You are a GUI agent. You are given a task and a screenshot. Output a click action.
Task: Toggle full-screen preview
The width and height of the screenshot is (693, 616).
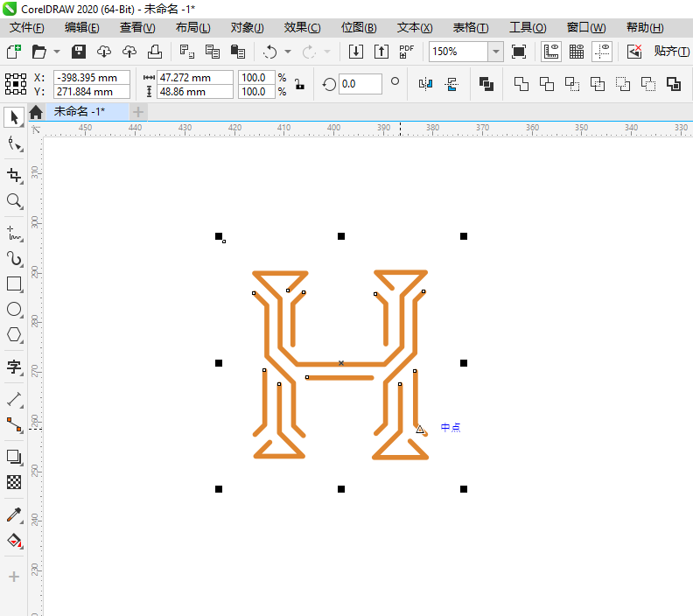[519, 52]
